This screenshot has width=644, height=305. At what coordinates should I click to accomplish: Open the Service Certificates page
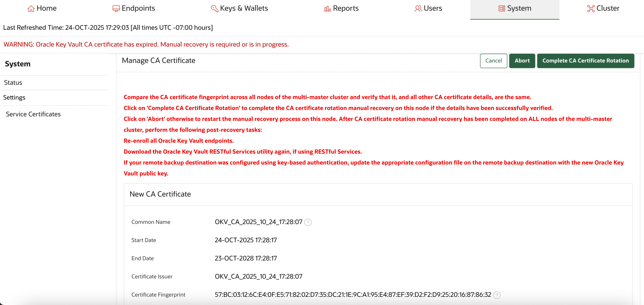(33, 114)
